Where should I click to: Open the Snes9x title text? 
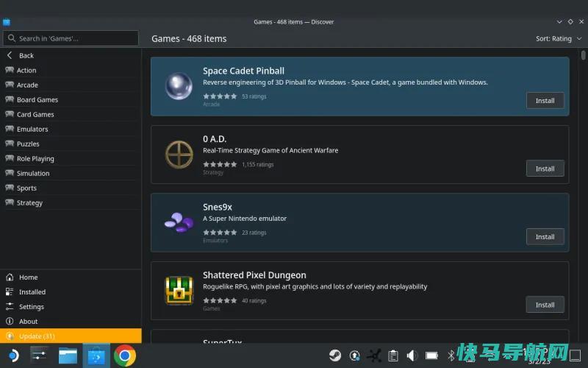217,207
